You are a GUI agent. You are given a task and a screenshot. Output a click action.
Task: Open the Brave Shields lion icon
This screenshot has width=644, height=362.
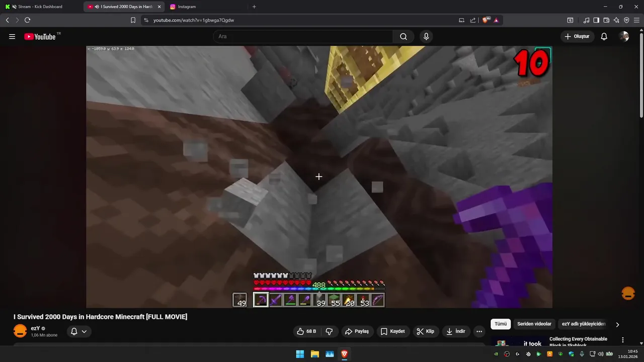(486, 20)
